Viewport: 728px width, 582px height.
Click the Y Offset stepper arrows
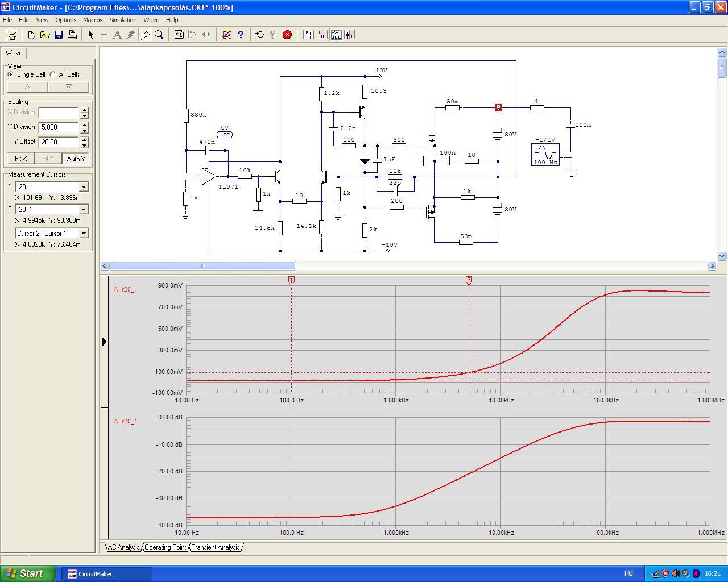click(x=84, y=142)
